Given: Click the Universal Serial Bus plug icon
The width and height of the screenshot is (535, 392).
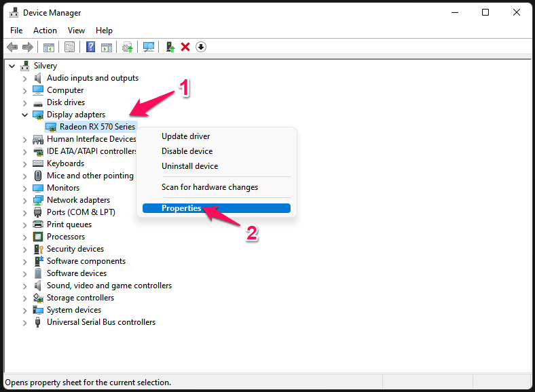Looking at the screenshot, I should click(38, 322).
